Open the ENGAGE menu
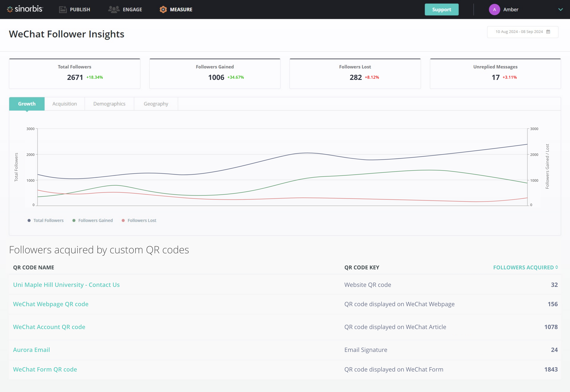This screenshot has height=392, width=570. point(125,10)
